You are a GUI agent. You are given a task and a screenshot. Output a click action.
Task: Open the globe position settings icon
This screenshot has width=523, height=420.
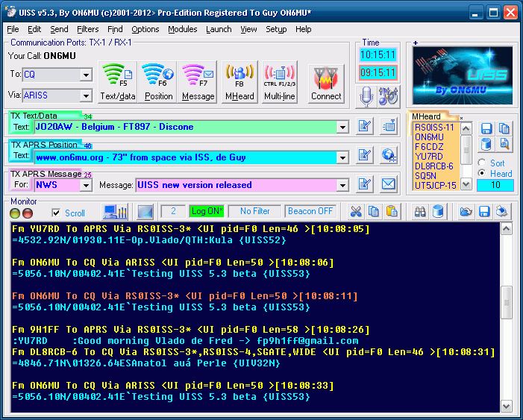click(389, 155)
